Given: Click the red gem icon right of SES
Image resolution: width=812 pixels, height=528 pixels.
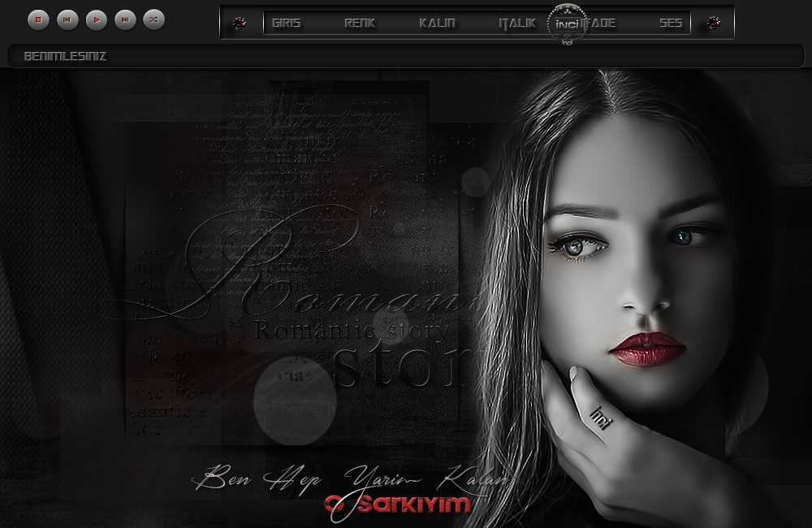Looking at the screenshot, I should [x=713, y=23].
